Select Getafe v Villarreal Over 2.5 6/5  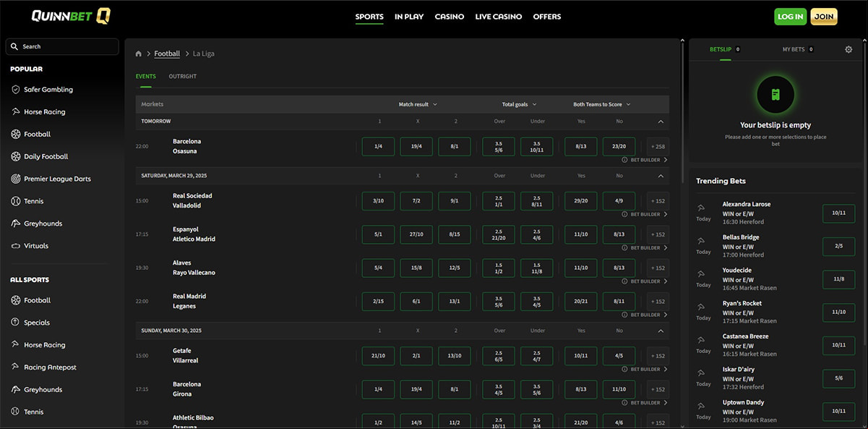pyautogui.click(x=499, y=356)
